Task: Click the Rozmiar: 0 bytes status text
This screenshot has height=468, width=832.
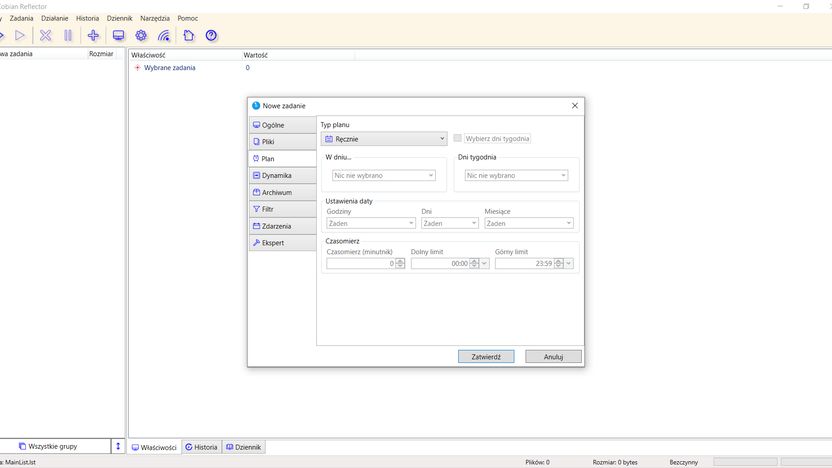Action: tap(615, 462)
